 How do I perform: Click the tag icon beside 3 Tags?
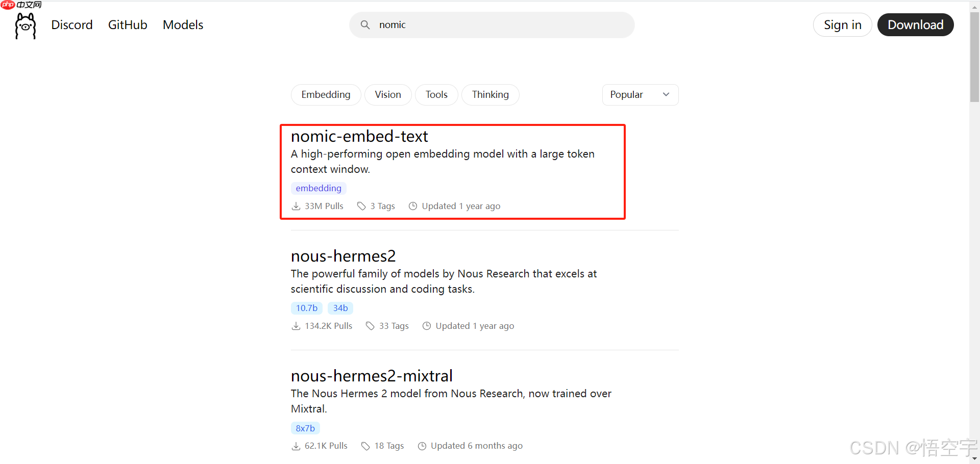click(361, 206)
